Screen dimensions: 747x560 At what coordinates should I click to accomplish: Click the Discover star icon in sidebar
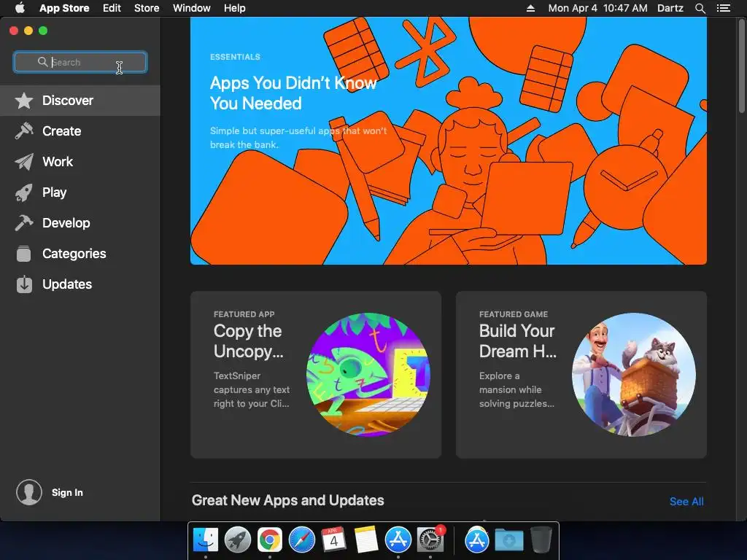tap(24, 101)
